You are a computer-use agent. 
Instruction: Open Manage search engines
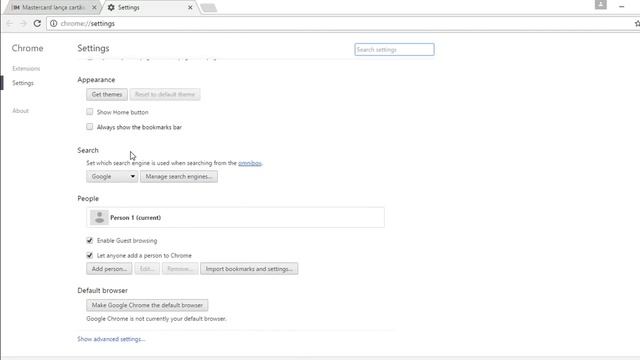pos(179,177)
